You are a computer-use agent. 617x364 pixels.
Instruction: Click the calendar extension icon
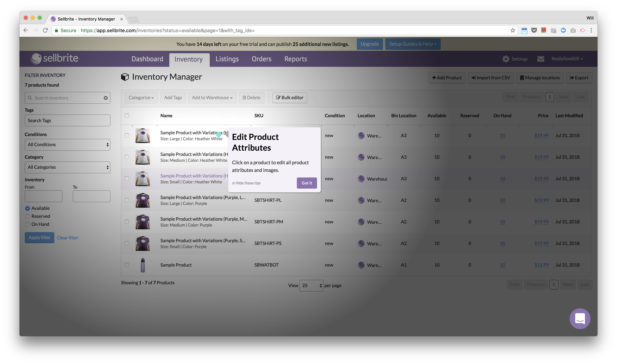click(524, 30)
